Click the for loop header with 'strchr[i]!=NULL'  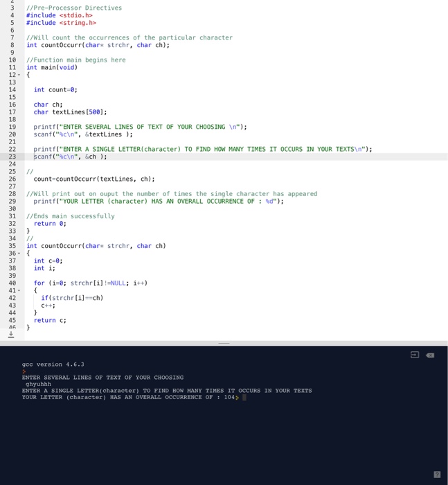pyautogui.click(x=91, y=283)
